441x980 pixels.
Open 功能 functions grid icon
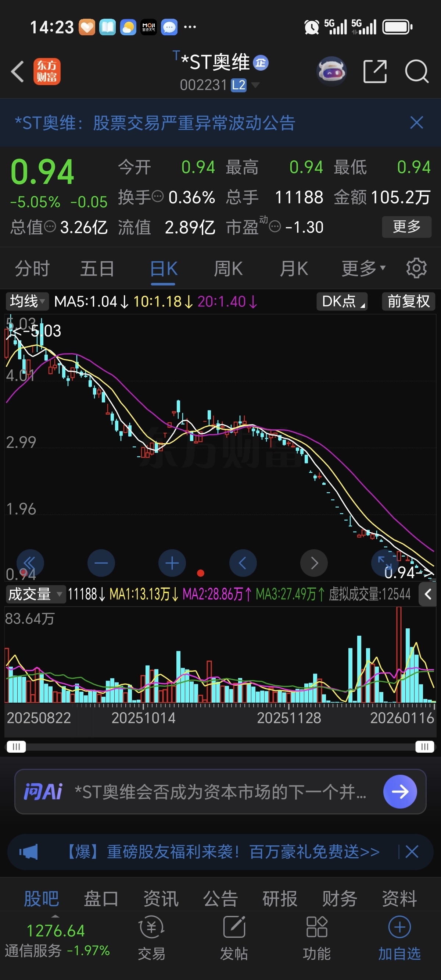(317, 937)
